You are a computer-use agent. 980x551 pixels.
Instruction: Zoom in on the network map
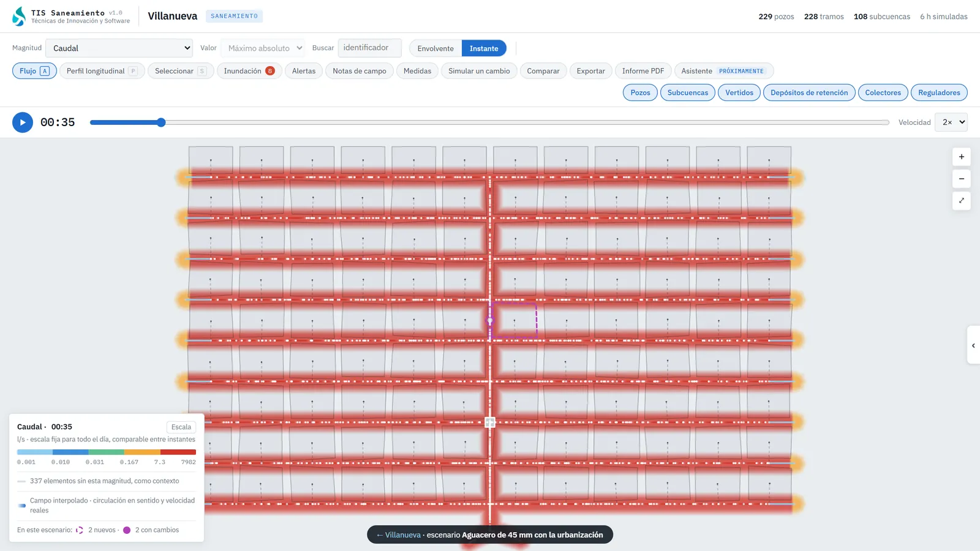tap(962, 157)
